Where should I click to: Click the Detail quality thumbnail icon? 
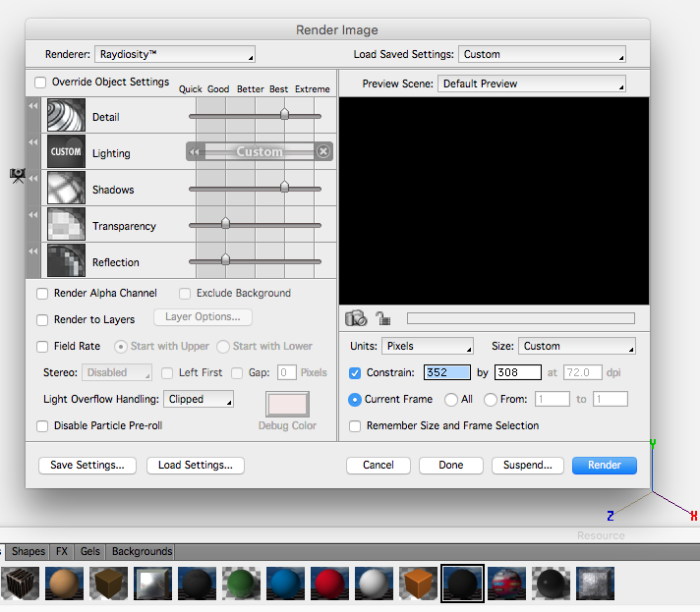coord(66,115)
